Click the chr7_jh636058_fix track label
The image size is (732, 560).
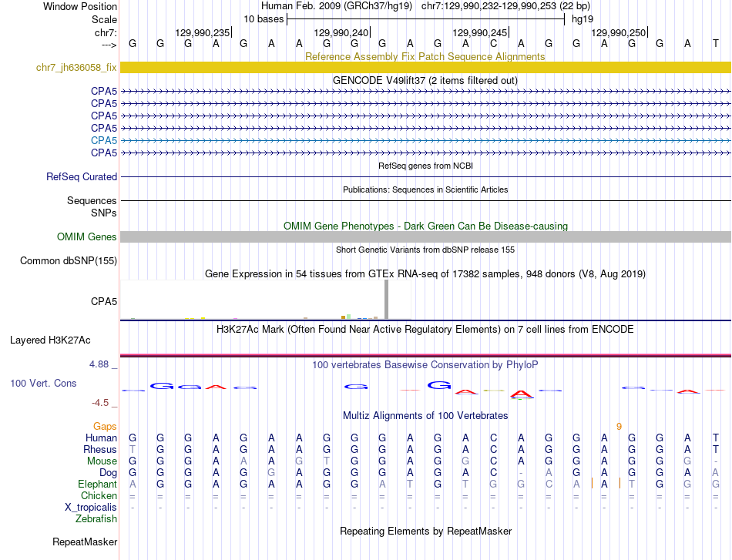[x=76, y=67]
